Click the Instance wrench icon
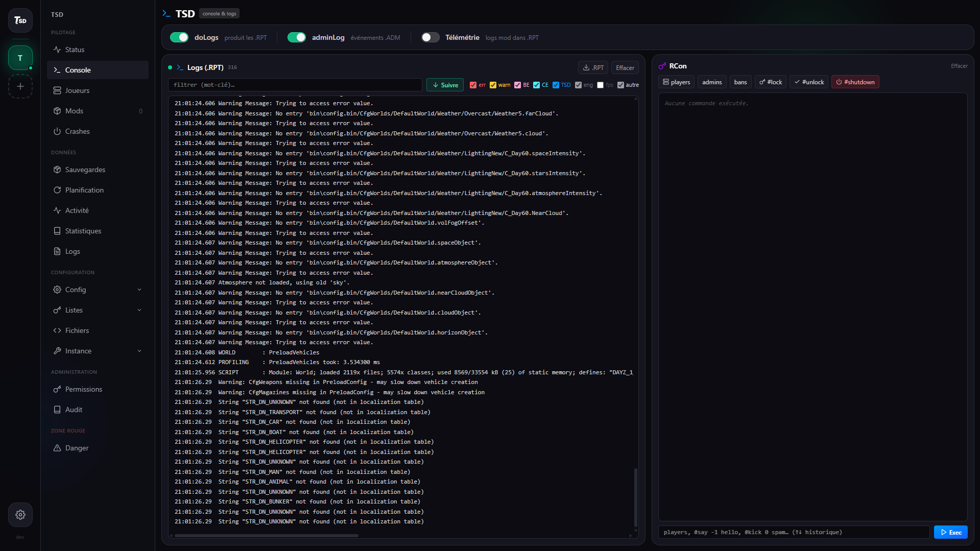980x551 pixels. [57, 351]
